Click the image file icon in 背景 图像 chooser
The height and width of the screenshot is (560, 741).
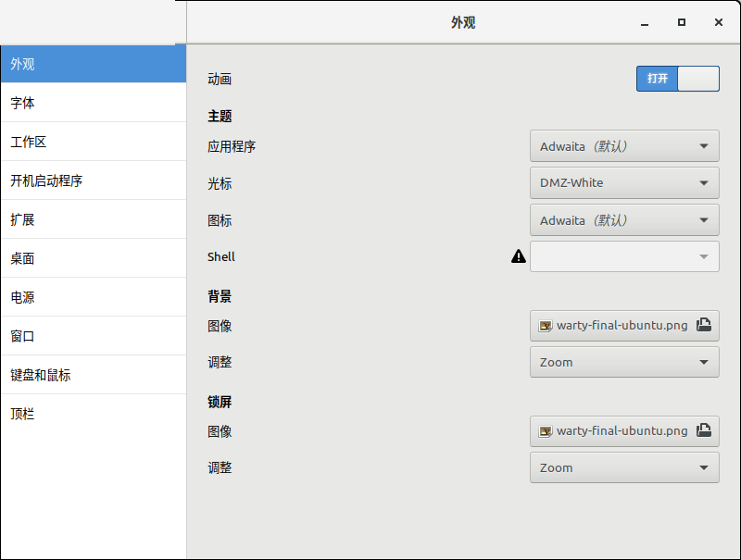coord(546,326)
